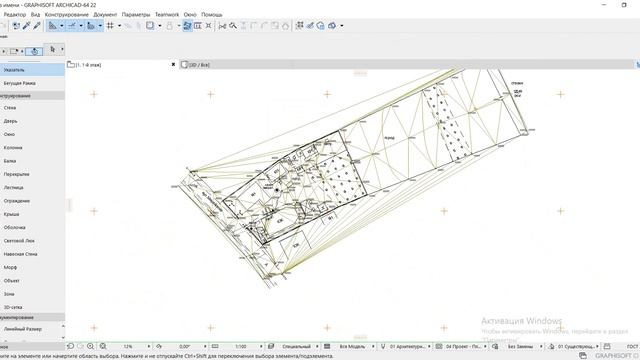Select the Бегущая Рамка (Marquee) tool
Screen dimensions: 640x360
click(x=32, y=83)
